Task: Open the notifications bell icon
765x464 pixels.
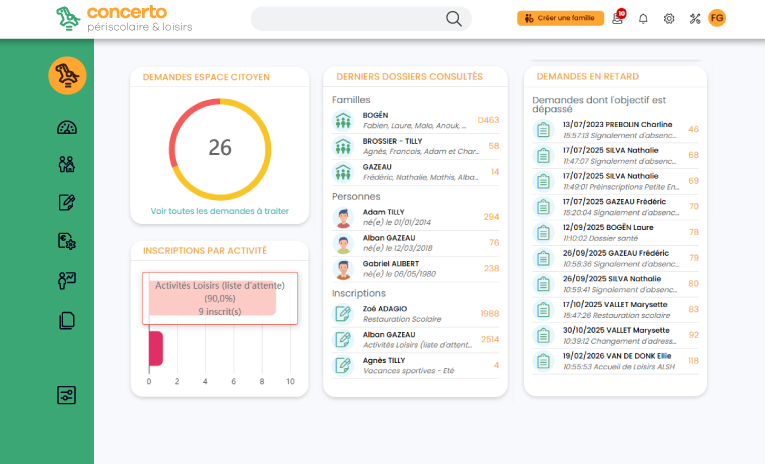Action: coord(643,19)
